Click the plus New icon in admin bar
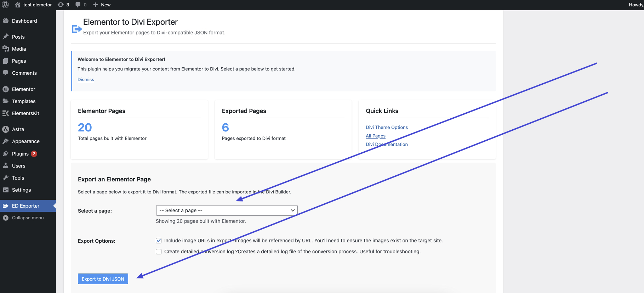 96,5
